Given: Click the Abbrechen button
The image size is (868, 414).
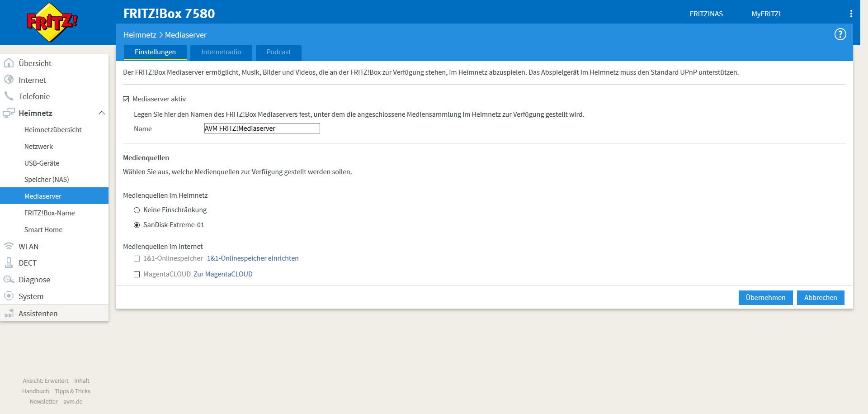Looking at the screenshot, I should [x=821, y=297].
